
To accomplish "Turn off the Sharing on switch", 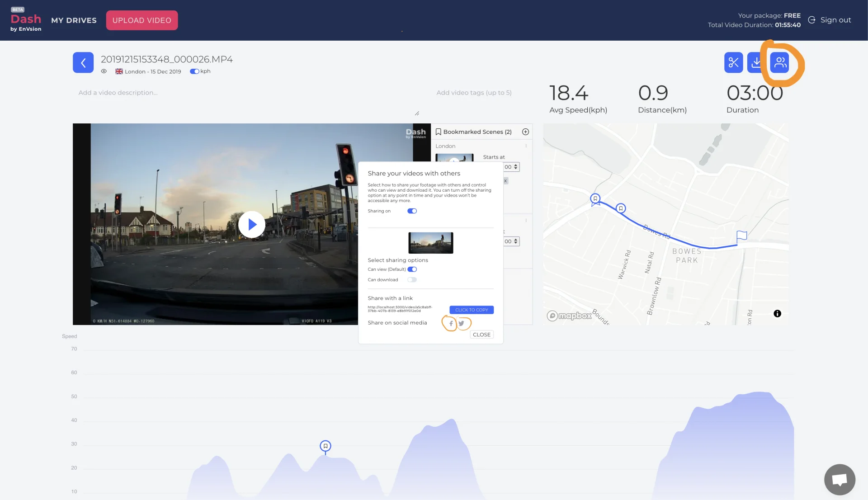I will [x=412, y=211].
